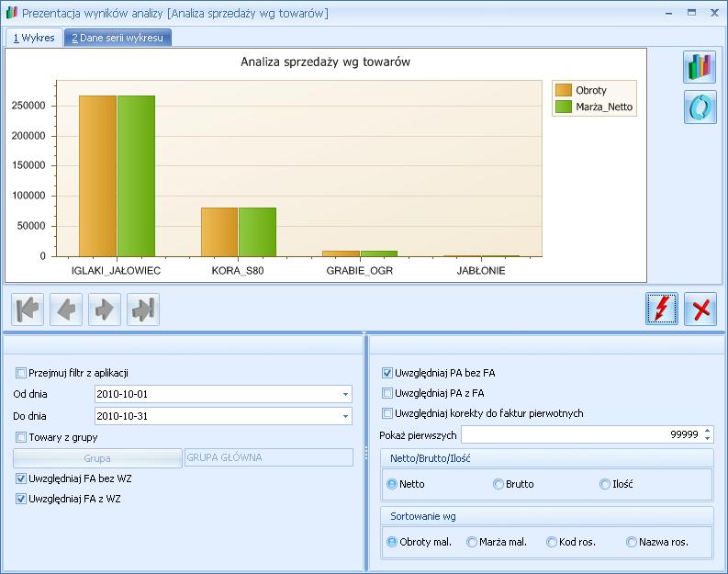Image resolution: width=728 pixels, height=574 pixels.
Task: Decrease Pokaż pierwszych value with down arrow
Action: 707,438
